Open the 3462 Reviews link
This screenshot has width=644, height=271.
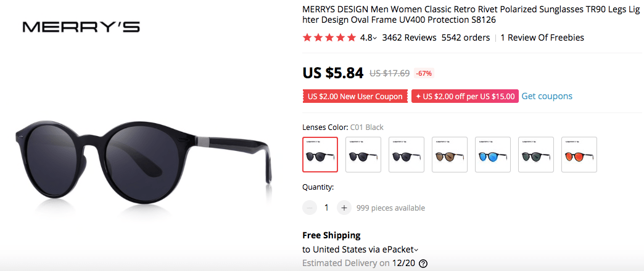pyautogui.click(x=409, y=38)
